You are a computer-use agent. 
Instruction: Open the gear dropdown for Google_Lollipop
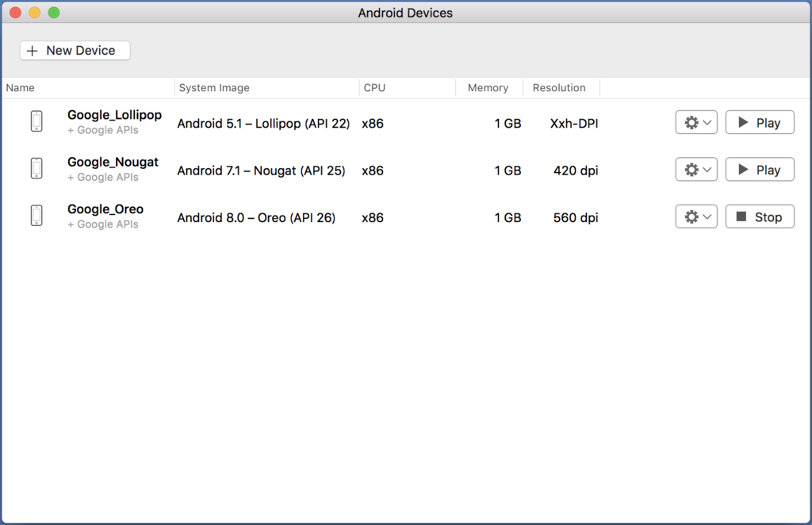[696, 123]
